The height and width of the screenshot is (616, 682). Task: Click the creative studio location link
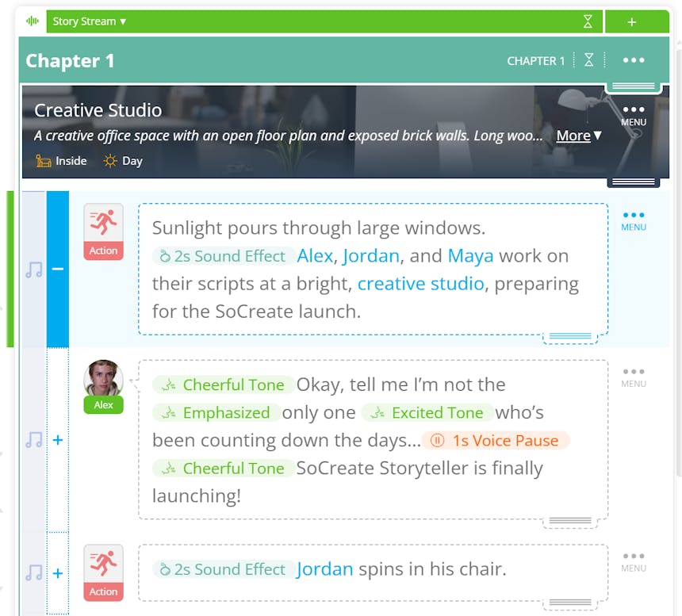click(420, 284)
